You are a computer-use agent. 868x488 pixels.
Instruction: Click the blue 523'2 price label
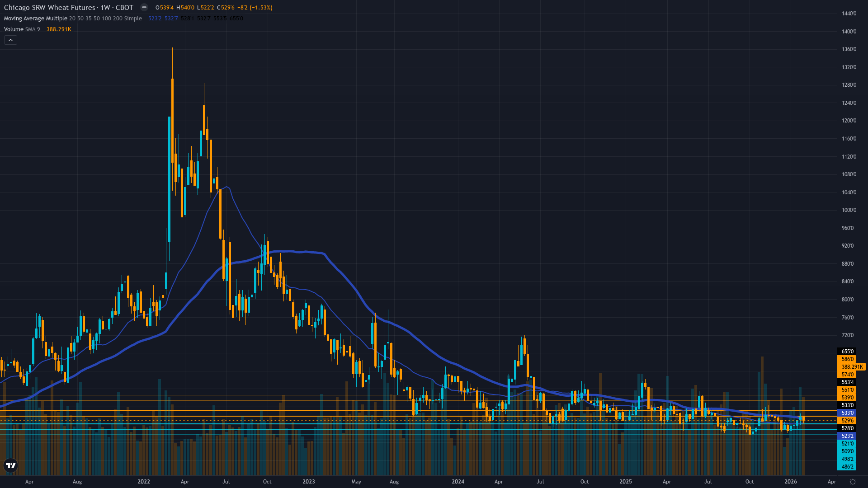tap(848, 436)
